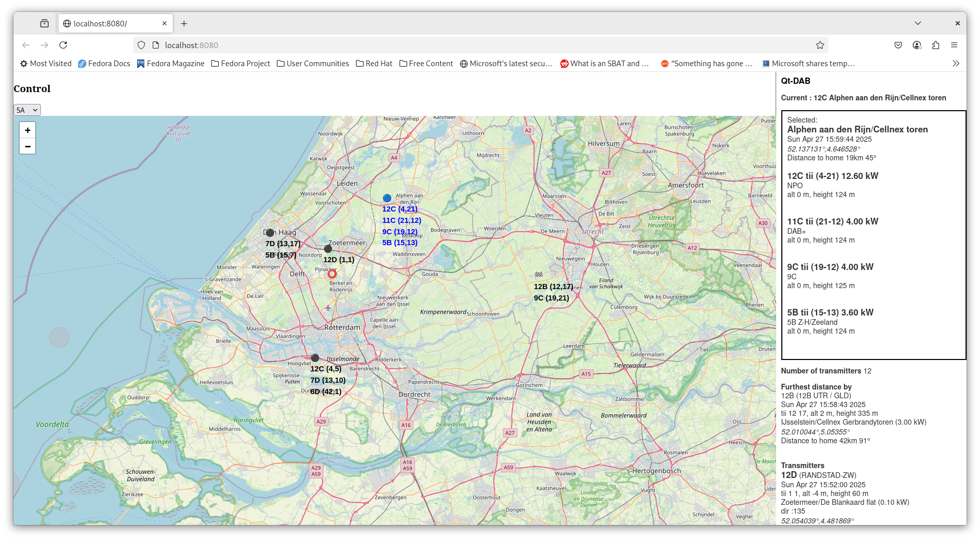Open the Fedora Docs bookmark
The width and height of the screenshot is (980, 540).
click(x=104, y=64)
